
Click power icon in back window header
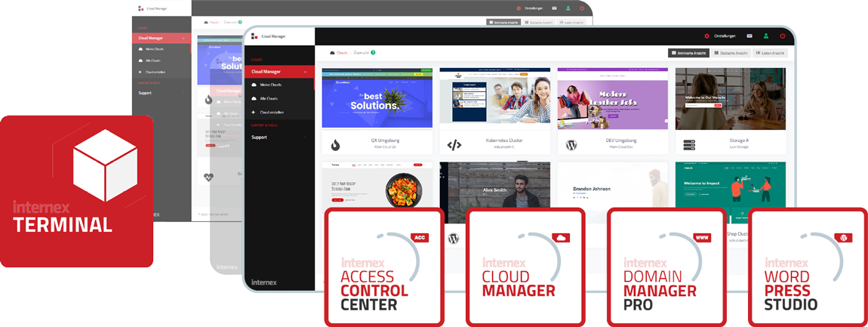(582, 8)
